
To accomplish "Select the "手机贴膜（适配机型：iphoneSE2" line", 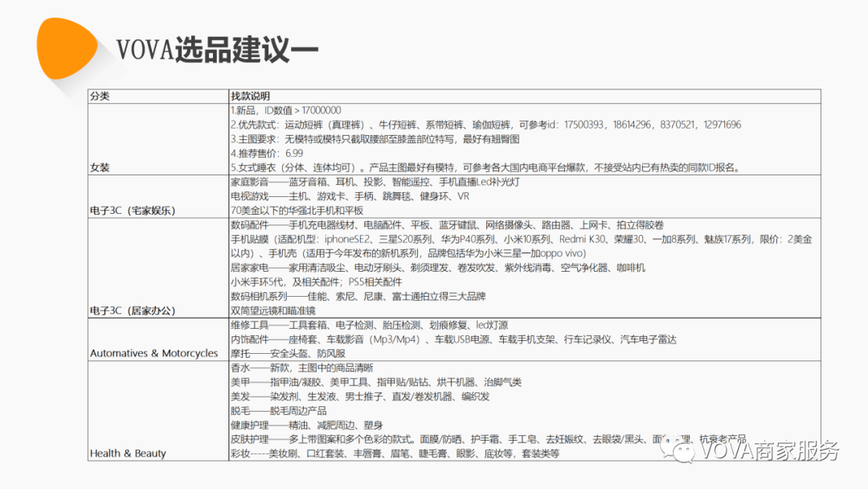I will pyautogui.click(x=522, y=246).
